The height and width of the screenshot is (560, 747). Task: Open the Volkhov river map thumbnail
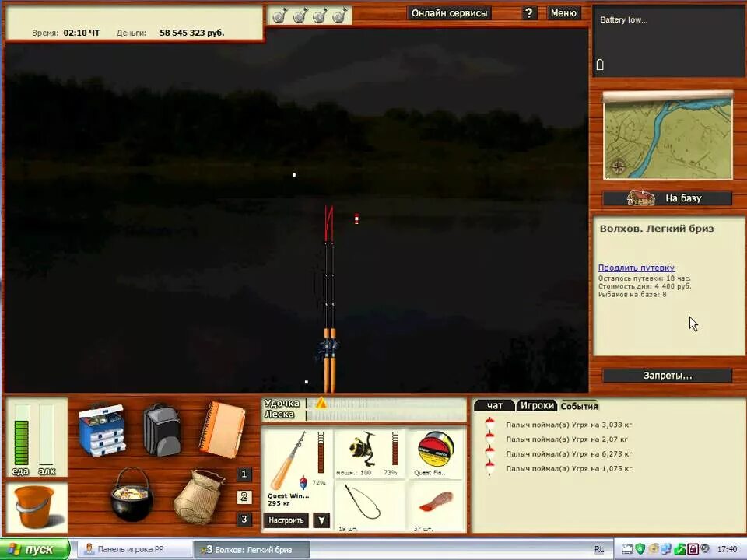pyautogui.click(x=668, y=135)
